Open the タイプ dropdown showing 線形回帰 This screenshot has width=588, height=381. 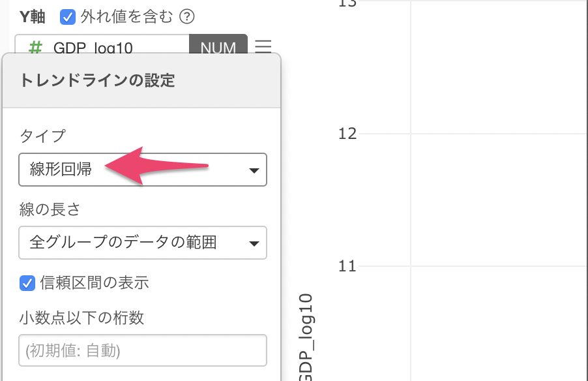pyautogui.click(x=143, y=169)
